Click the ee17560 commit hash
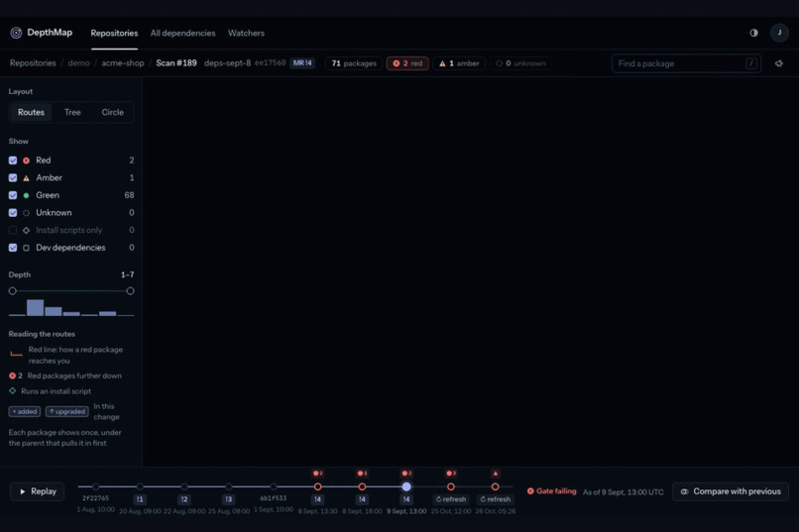The image size is (799, 532). [270, 63]
